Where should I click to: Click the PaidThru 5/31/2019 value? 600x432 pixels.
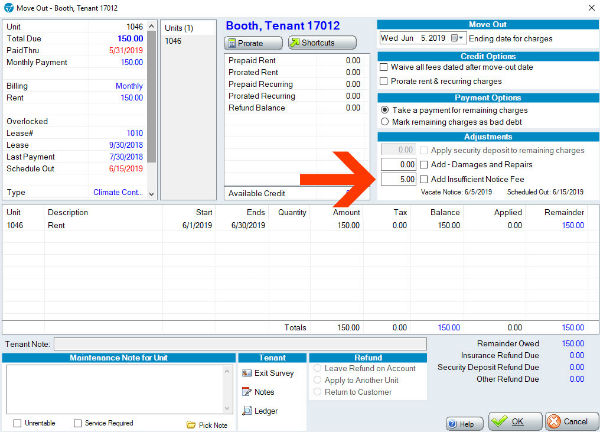pyautogui.click(x=126, y=50)
